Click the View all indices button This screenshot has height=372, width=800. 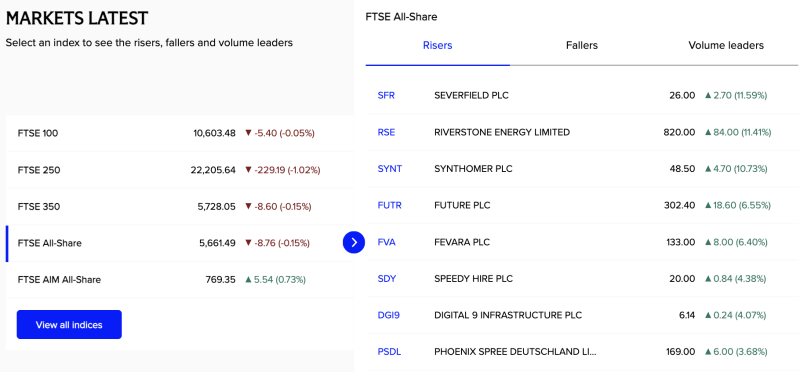[69, 325]
